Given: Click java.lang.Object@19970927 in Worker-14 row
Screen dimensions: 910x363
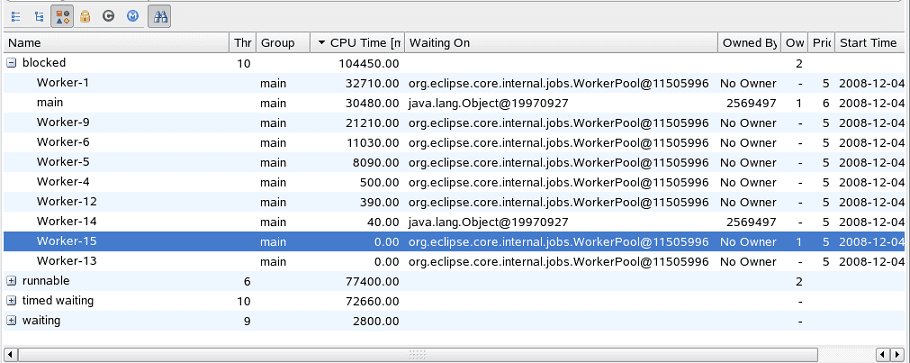Looking at the screenshot, I should pyautogui.click(x=488, y=221).
